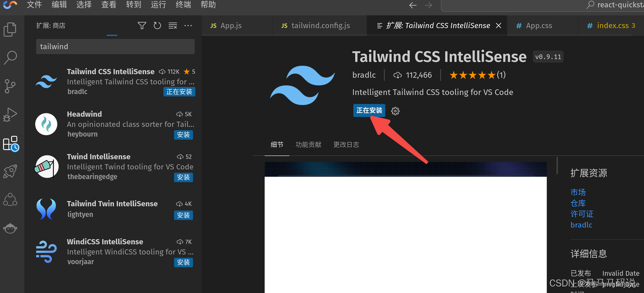644x293 pixels.
Task: Open the 查看 menu
Action: click(109, 5)
